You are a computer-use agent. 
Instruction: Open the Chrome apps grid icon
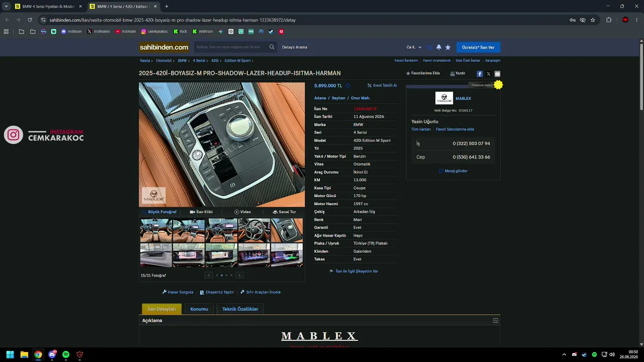point(6,31)
